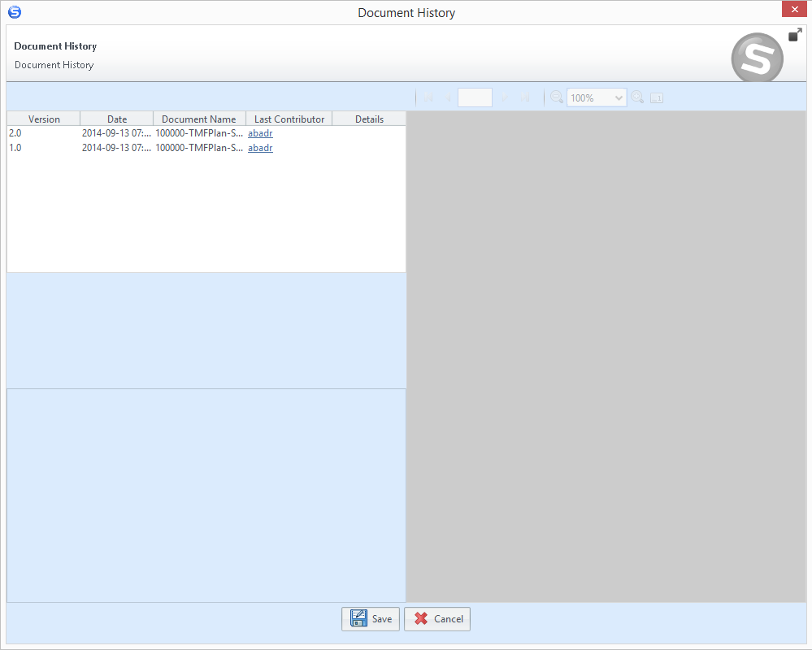Click the S app icon in title bar

[x=15, y=12]
